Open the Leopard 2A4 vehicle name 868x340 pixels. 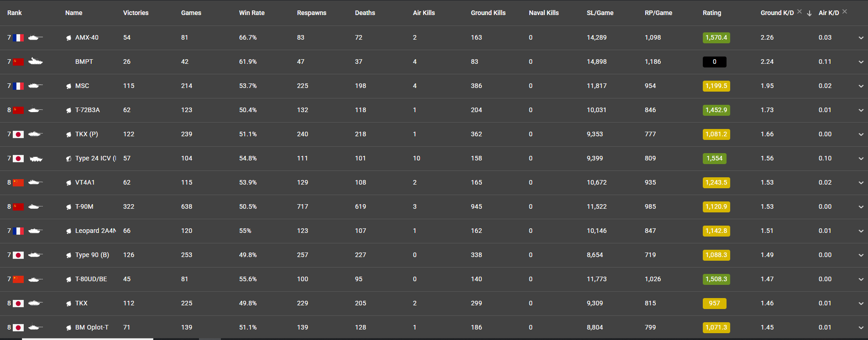click(95, 231)
